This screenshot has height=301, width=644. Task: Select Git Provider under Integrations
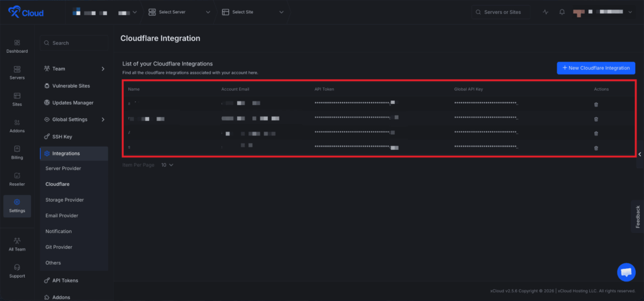point(58,247)
